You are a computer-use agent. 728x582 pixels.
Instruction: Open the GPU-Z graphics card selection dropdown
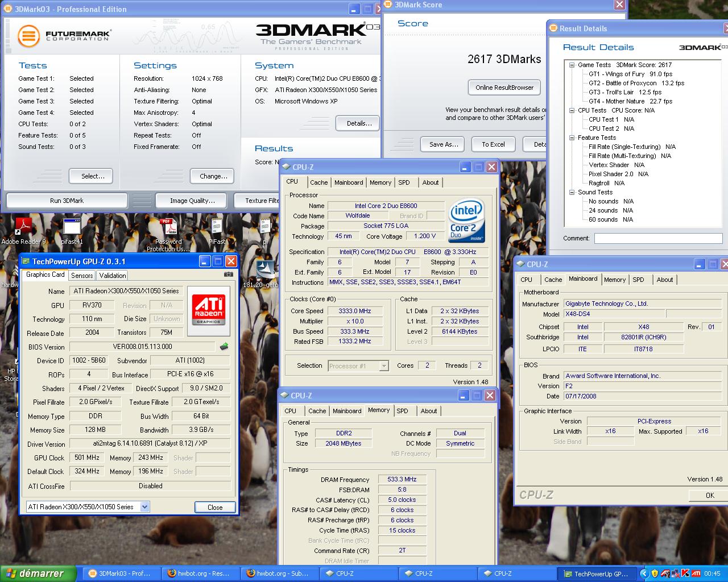pos(144,506)
